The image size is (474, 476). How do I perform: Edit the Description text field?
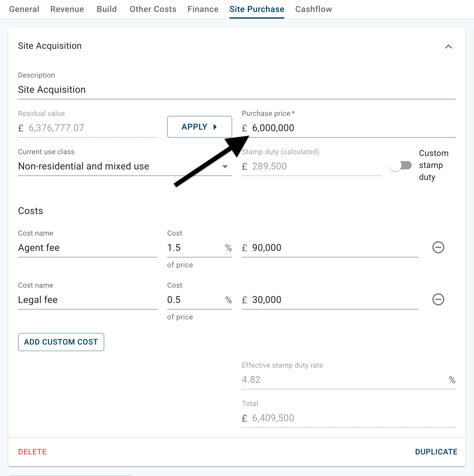[237, 90]
